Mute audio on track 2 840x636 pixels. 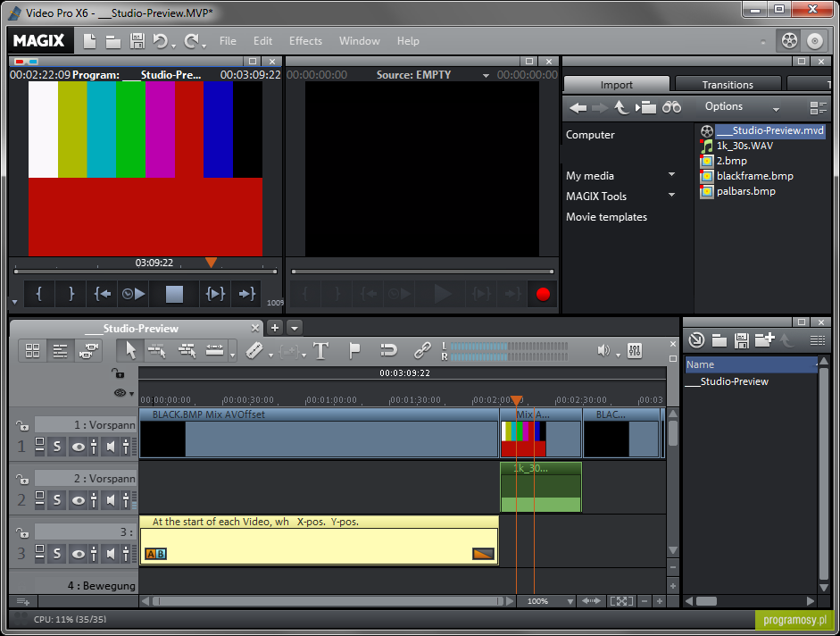[111, 500]
